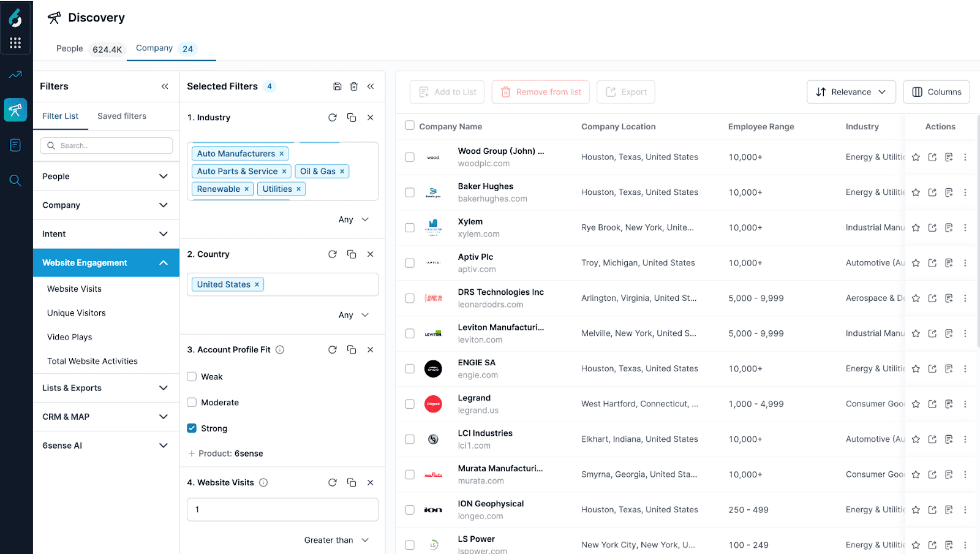980x554 pixels.
Task: Collapse the Filters panel with double chevron
Action: coord(165,86)
